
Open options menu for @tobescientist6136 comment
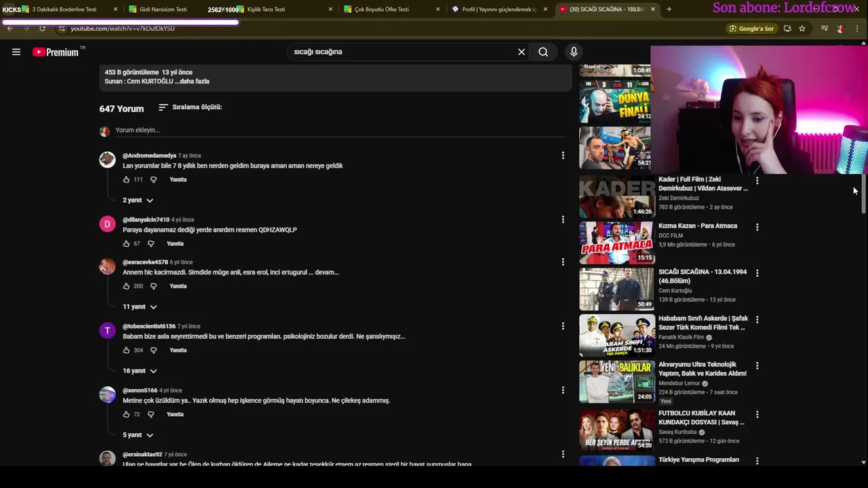pos(563,326)
